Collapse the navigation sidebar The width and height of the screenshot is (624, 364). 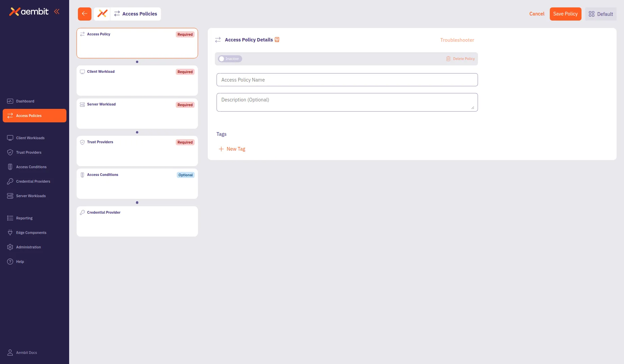(x=57, y=11)
